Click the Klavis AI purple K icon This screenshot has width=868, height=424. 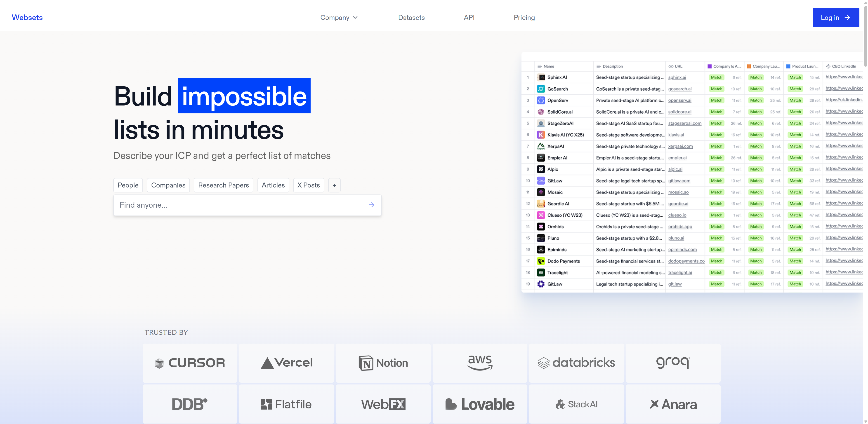point(541,135)
